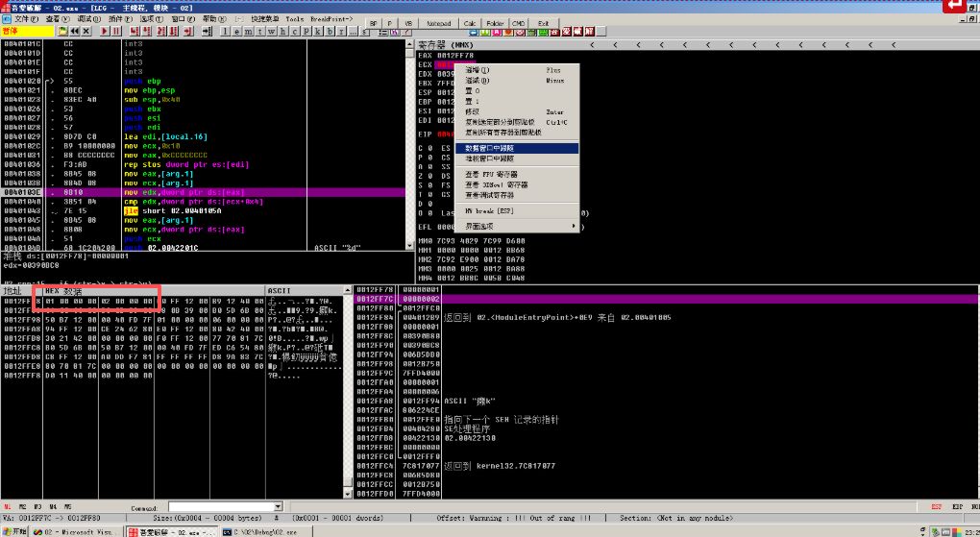This screenshot has height=537, width=980.
Task: Open Memory map with 'm' button
Action: pyautogui.click(x=249, y=32)
